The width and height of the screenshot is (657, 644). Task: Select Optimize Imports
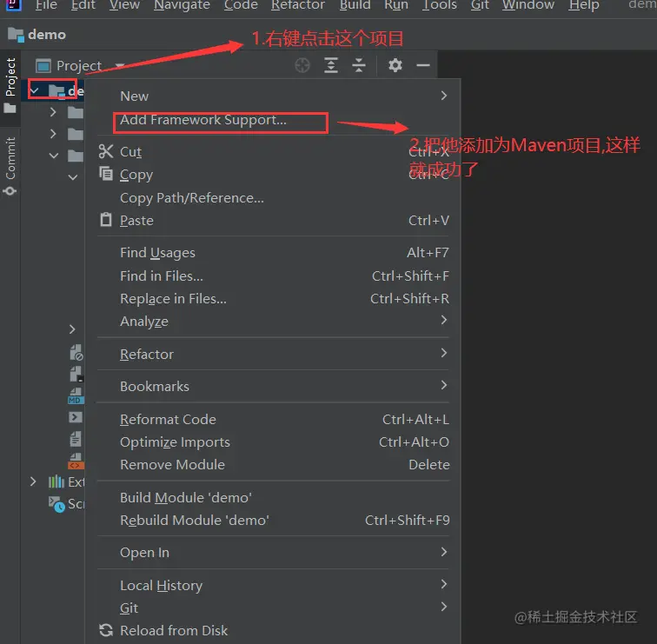coord(273,442)
